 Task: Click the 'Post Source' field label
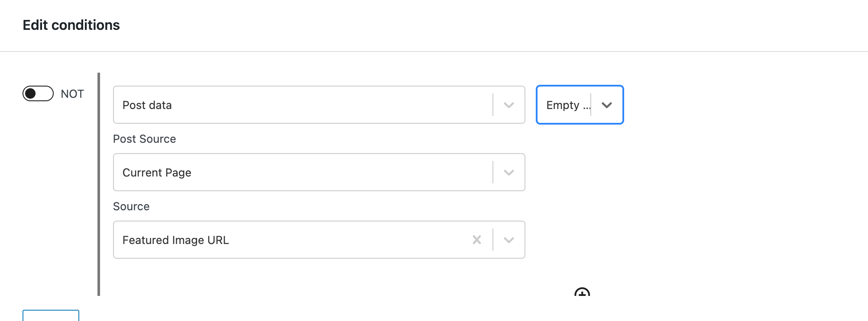click(x=144, y=139)
